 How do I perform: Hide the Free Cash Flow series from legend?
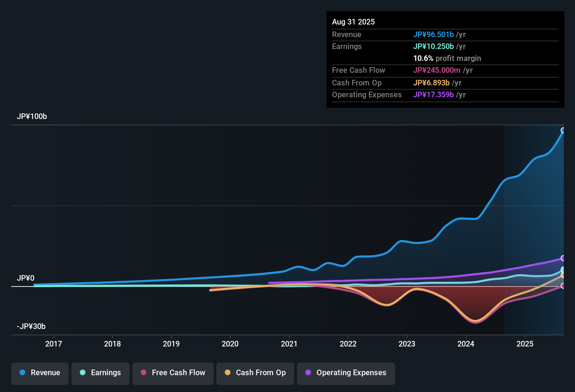173,373
